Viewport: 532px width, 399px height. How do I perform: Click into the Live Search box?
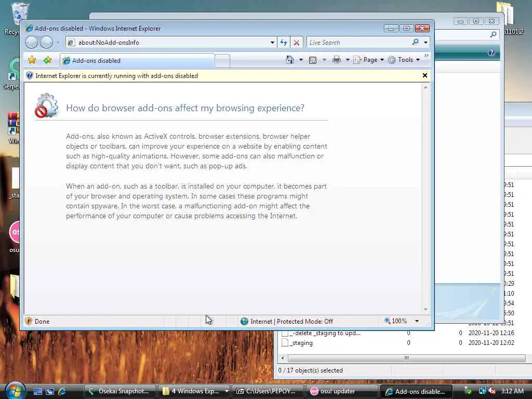(x=358, y=43)
